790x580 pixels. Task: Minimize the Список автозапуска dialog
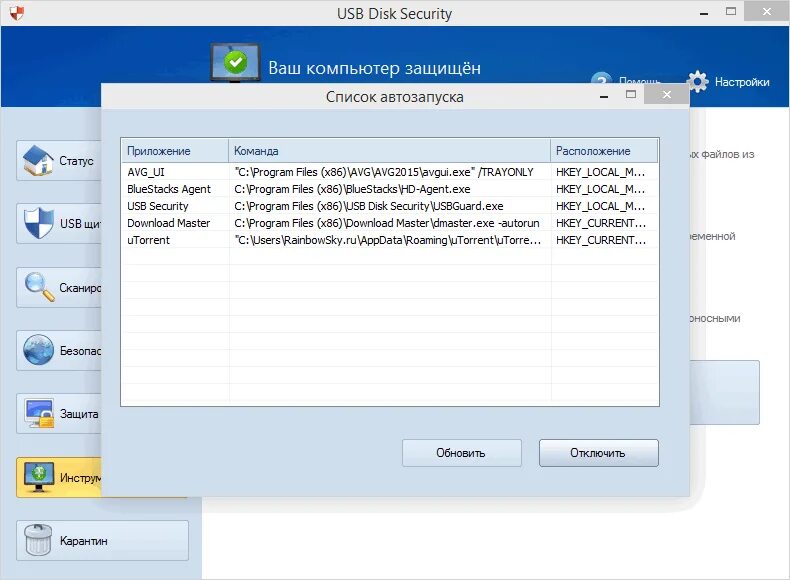point(604,95)
